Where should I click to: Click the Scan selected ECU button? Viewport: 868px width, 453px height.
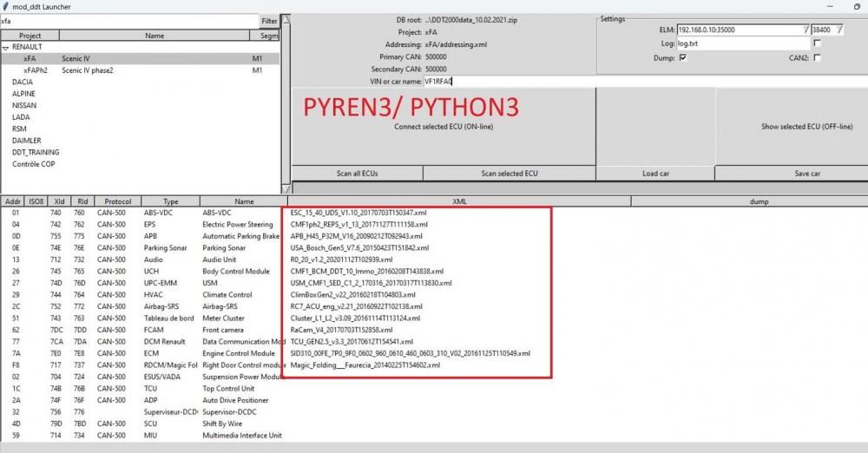(510, 174)
